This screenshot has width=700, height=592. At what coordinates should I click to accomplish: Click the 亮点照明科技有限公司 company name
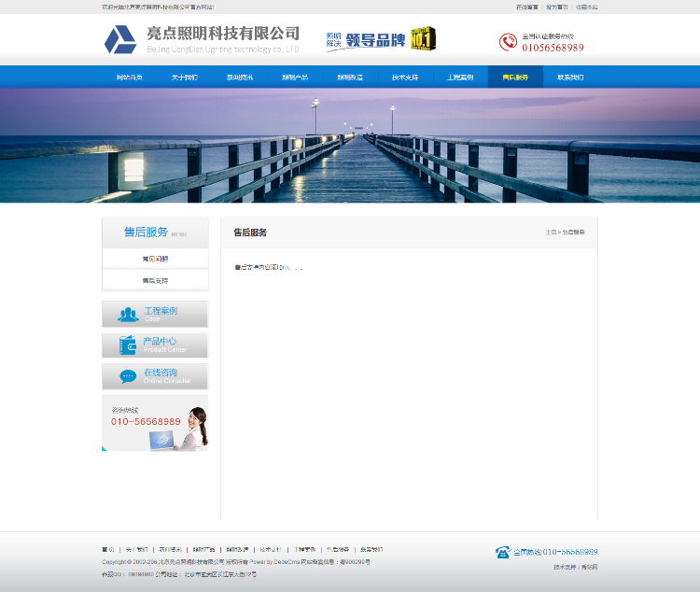pyautogui.click(x=223, y=34)
